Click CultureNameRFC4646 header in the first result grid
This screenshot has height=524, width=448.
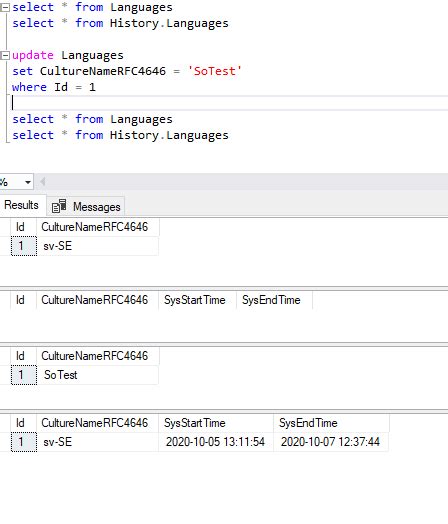pos(98,227)
